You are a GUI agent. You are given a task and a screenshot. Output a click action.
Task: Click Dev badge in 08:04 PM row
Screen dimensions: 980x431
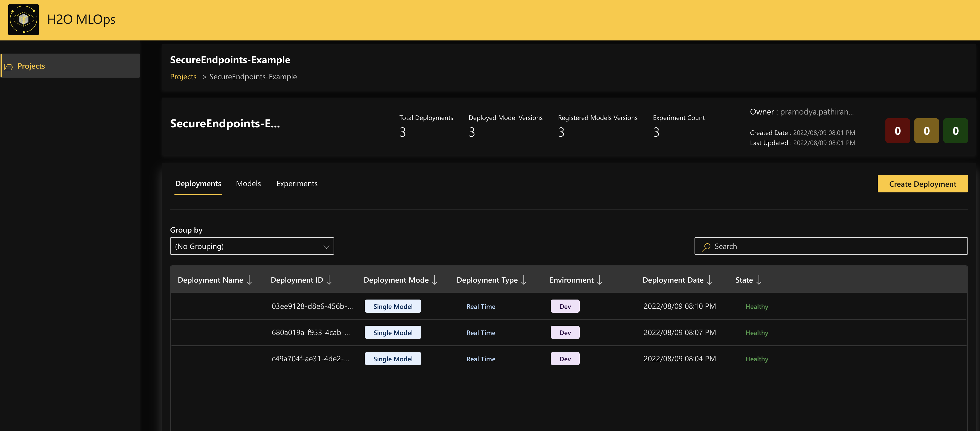click(x=565, y=359)
